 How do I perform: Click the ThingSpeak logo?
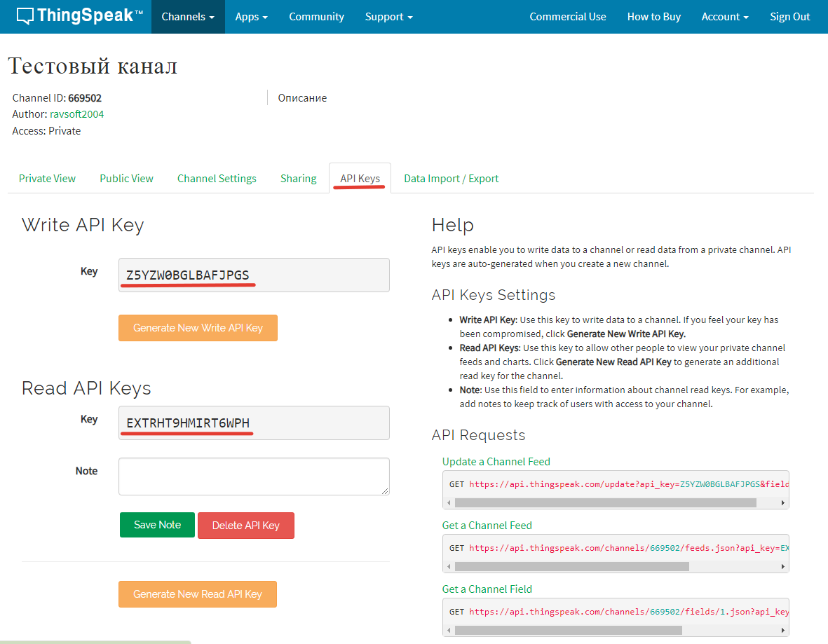tap(79, 16)
